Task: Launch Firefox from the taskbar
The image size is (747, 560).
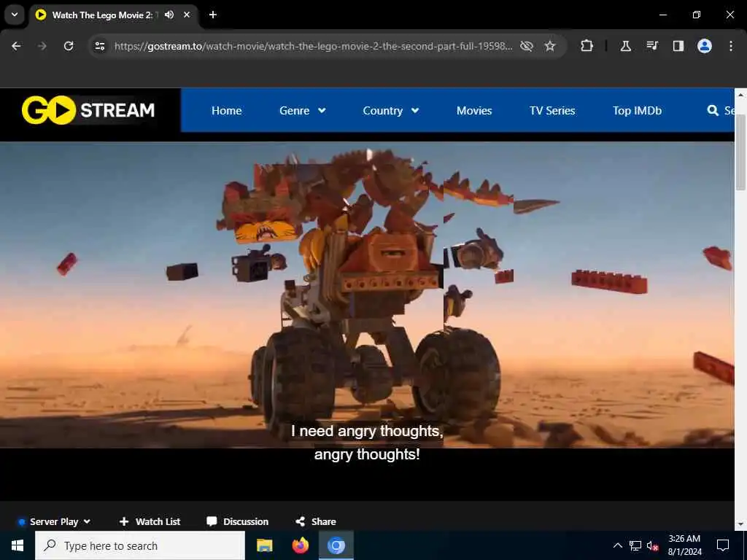Action: 300,545
